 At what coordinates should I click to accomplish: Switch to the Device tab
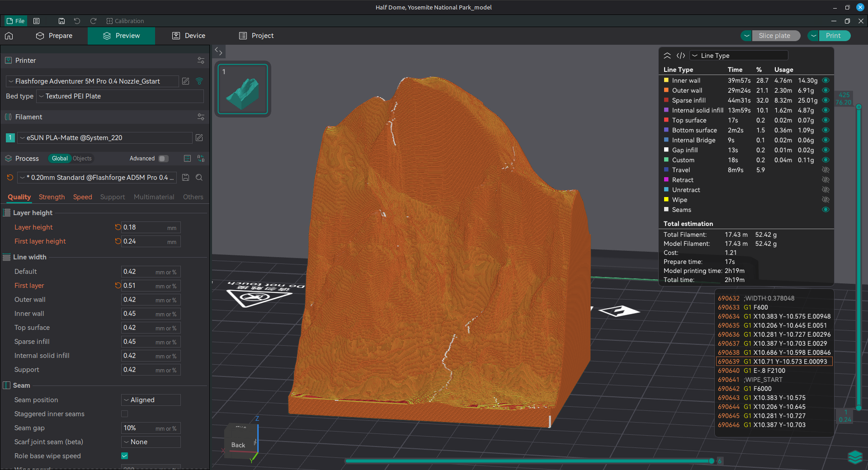point(189,36)
